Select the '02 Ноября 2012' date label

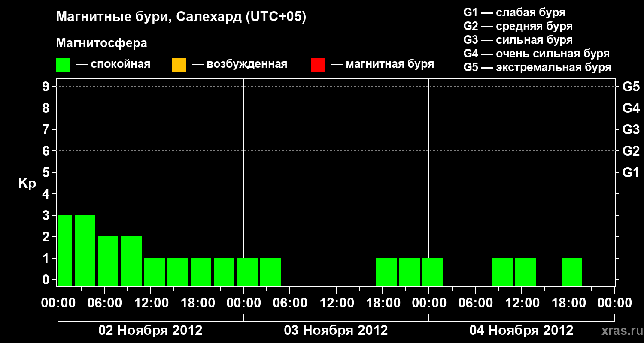(150, 331)
